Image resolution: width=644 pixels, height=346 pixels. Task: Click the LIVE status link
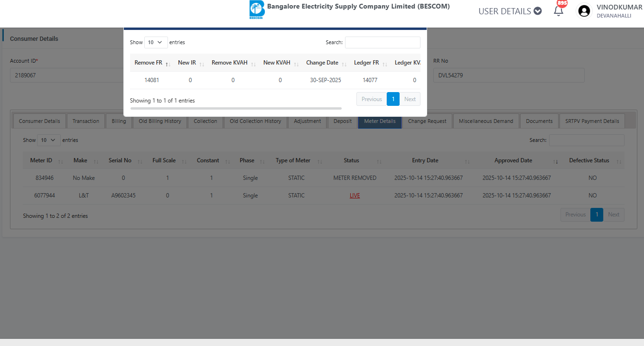coord(355,196)
